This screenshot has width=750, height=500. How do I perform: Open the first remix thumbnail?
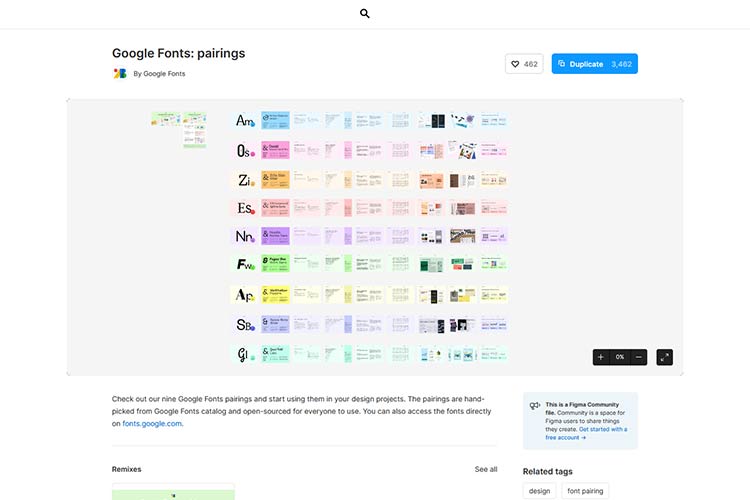click(x=173, y=492)
